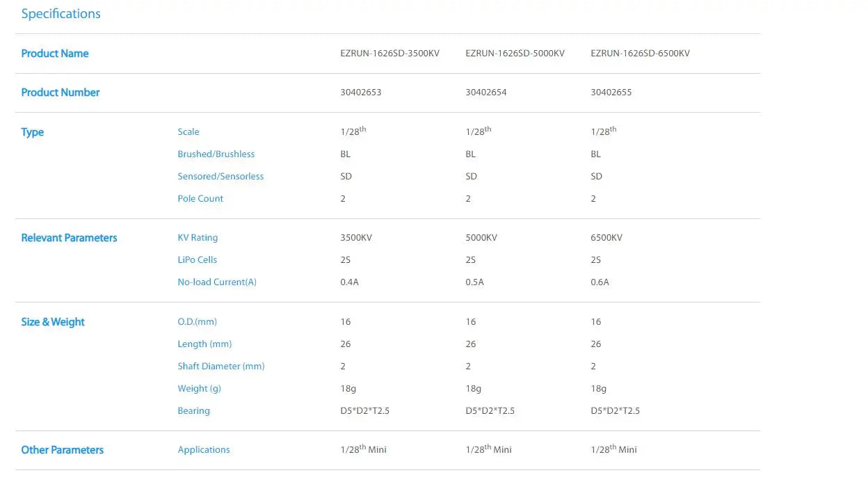The image size is (868, 482).
Task: Click the Specifications heading
Action: 61,14
